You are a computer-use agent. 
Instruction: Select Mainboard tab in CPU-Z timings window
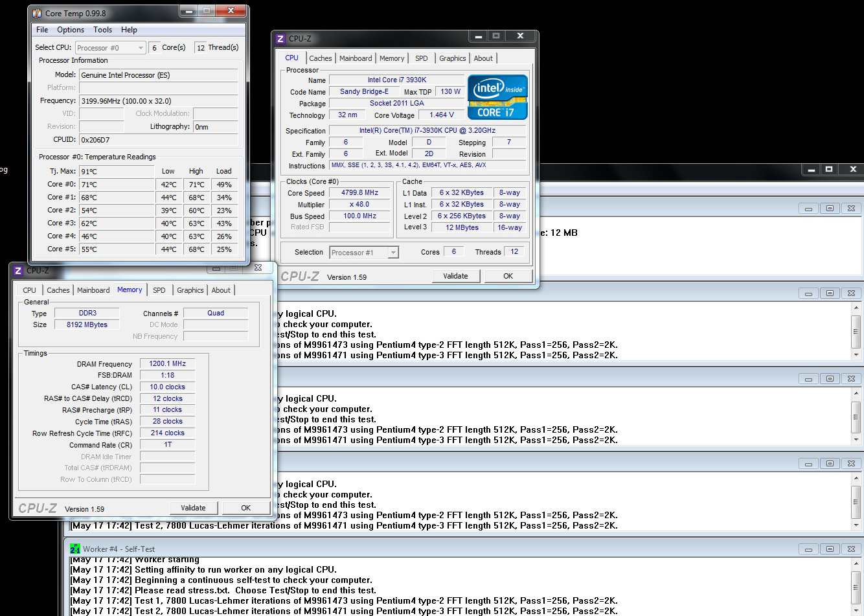point(93,290)
